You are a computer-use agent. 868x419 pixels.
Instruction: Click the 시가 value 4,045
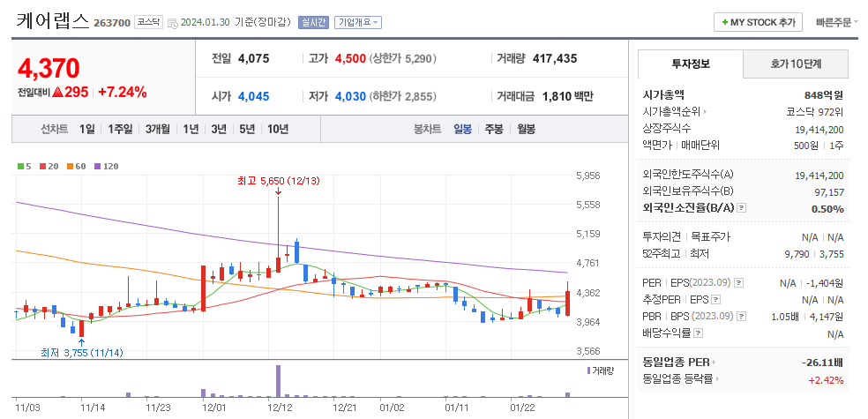pos(253,96)
